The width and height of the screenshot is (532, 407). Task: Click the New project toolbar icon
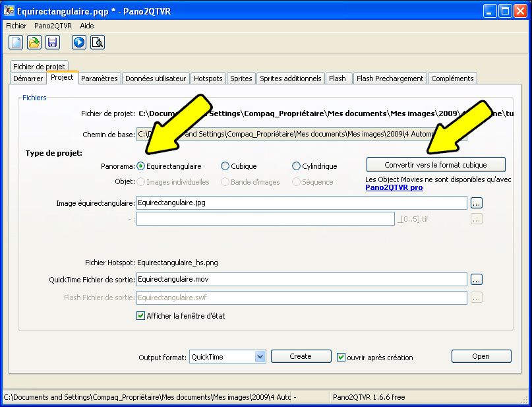click(16, 43)
